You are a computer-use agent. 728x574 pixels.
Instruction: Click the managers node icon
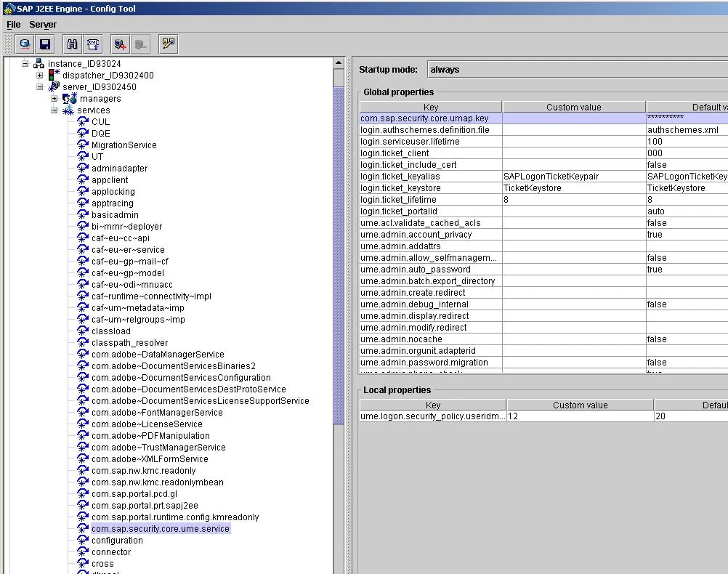coord(70,98)
